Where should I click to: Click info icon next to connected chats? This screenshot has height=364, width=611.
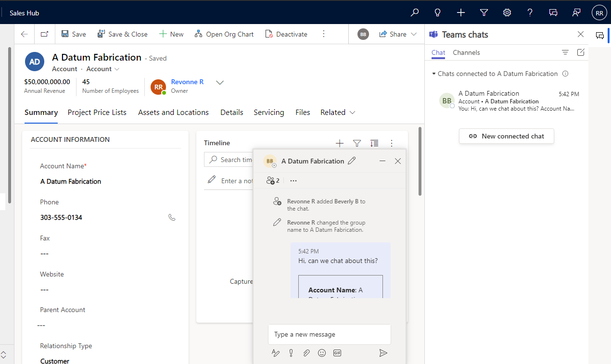point(565,74)
